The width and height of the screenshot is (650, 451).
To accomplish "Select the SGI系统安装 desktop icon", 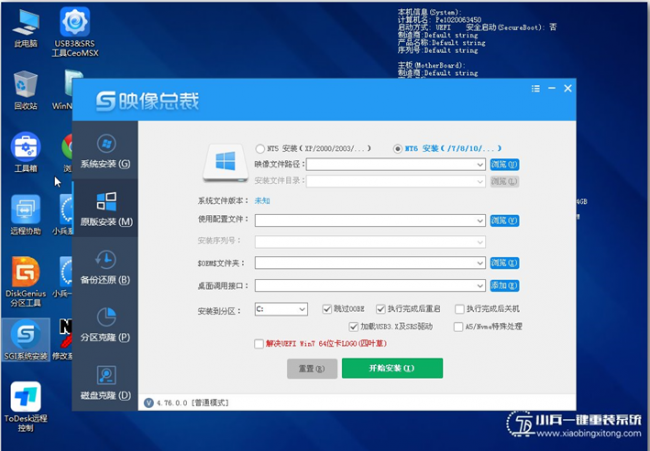I will [26, 340].
